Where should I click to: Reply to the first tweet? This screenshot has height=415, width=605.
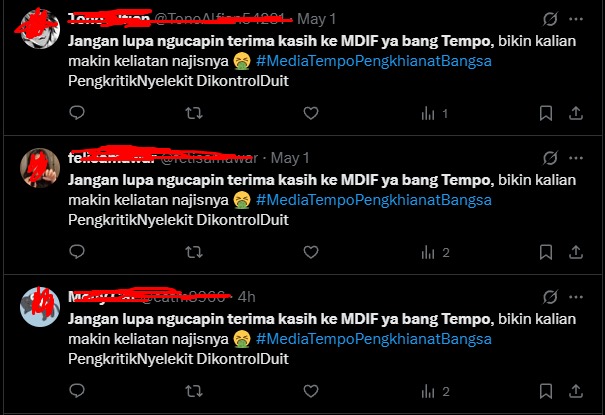(77, 113)
